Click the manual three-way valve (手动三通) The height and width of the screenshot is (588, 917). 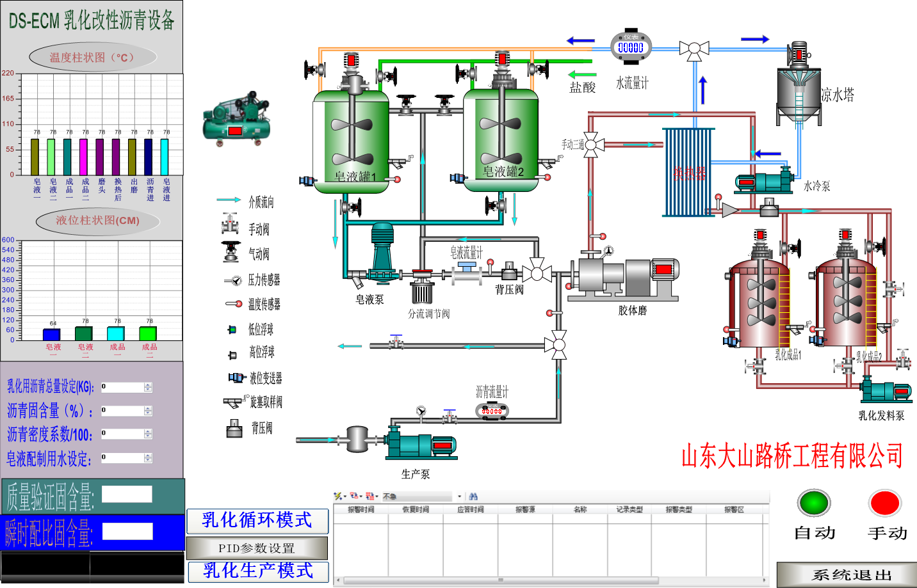591,145
